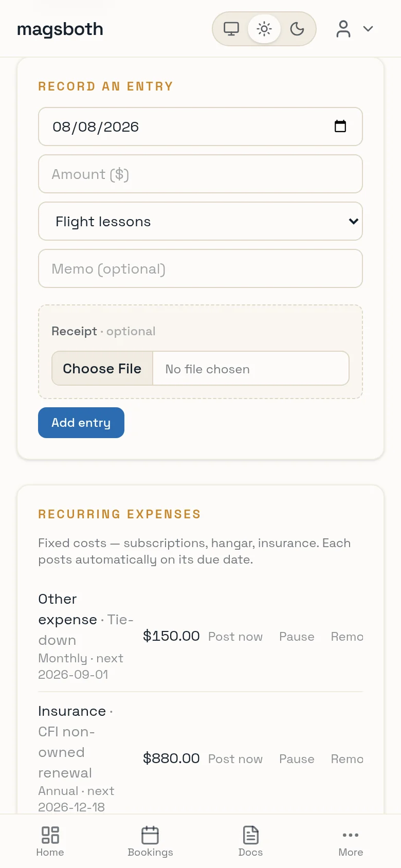Remove the Tie-down recurring expense
Viewport: 401px width, 868px height.
click(x=347, y=637)
